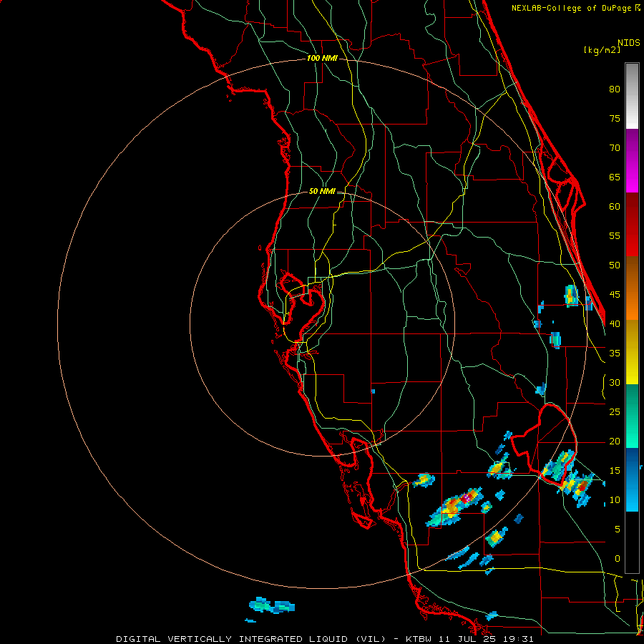
Task: Click the 15 value on the color scale
Action: (x=615, y=471)
